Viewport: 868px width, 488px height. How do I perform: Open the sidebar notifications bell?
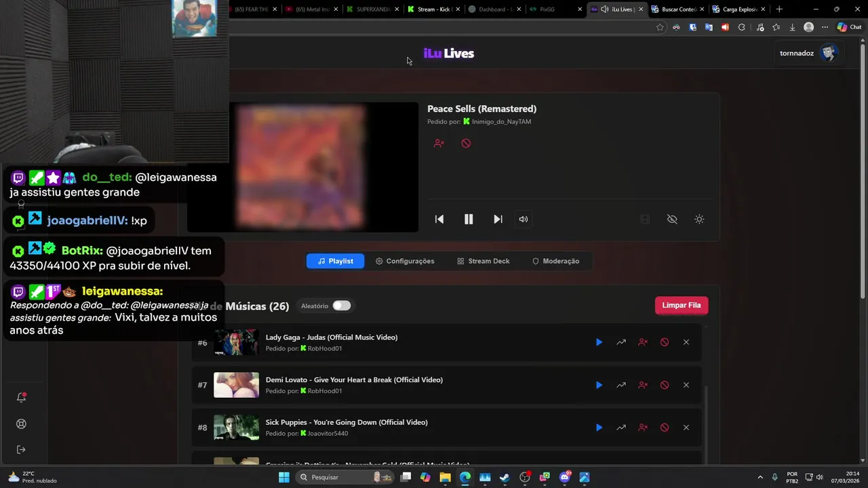[21, 398]
